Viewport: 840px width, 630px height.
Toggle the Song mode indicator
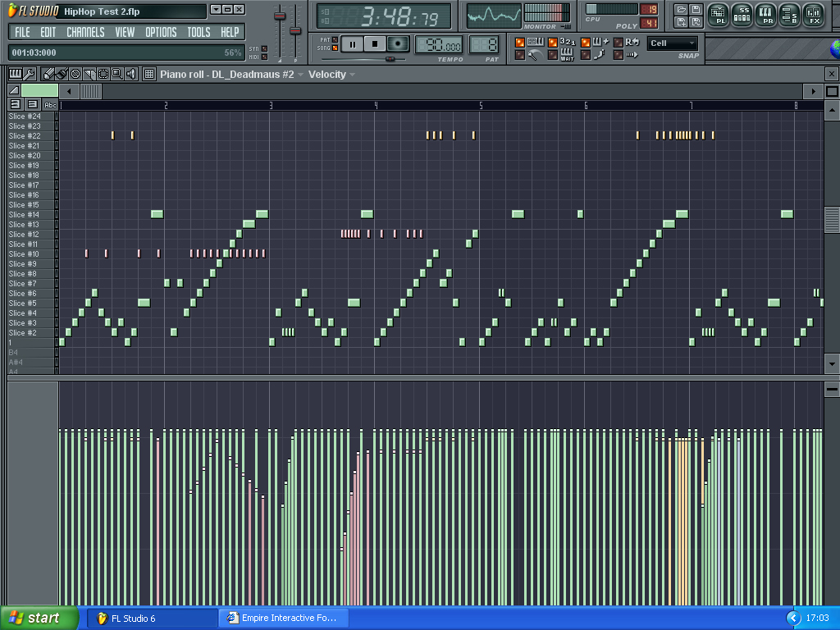(335, 48)
